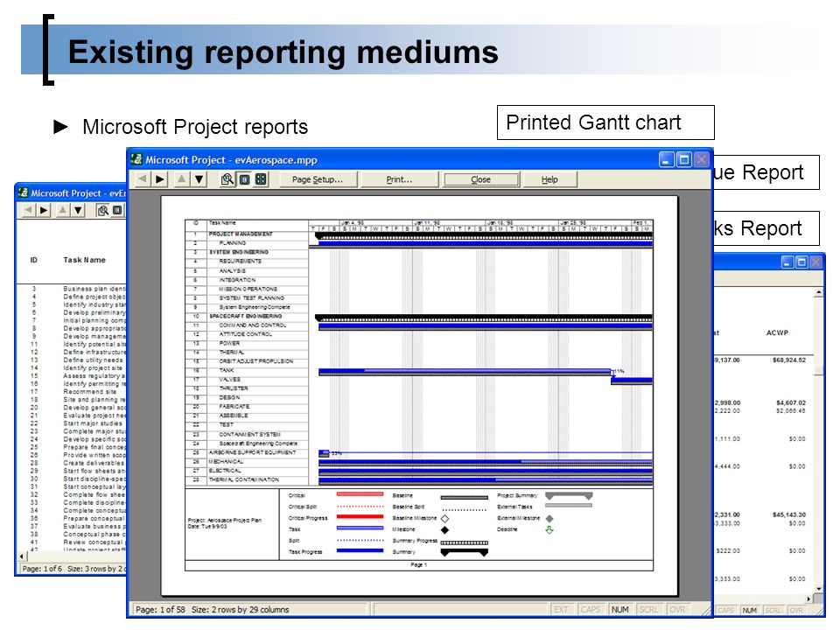Screen dimensions: 840x630
Task: Click Page Up arrow in evAerospace.mpp toolbar
Action: point(182,179)
